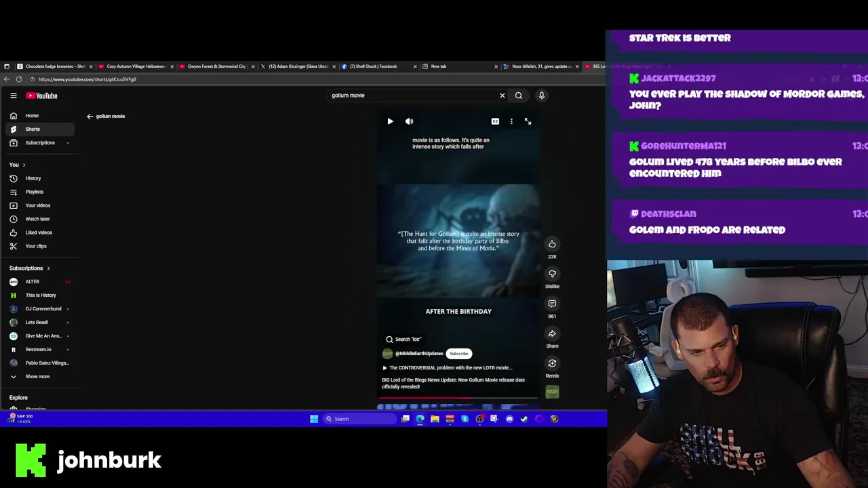The width and height of the screenshot is (868, 488).
Task: Open watch History
Action: (x=39, y=178)
